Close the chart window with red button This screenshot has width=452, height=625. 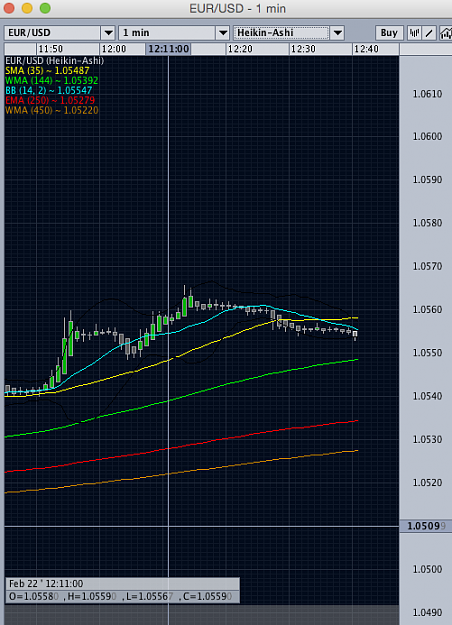(x=9, y=8)
